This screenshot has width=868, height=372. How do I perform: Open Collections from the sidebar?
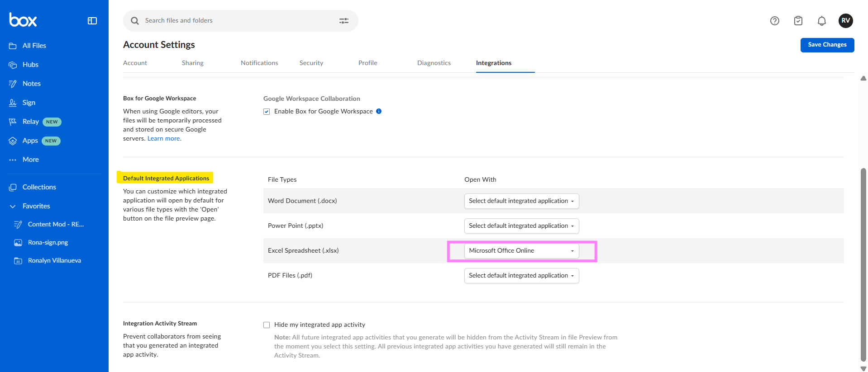tap(39, 187)
